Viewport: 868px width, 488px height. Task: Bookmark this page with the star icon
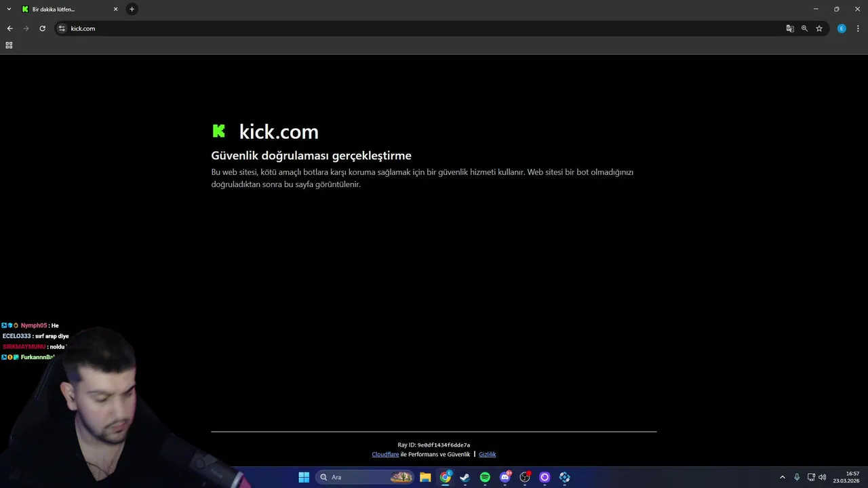coord(819,28)
